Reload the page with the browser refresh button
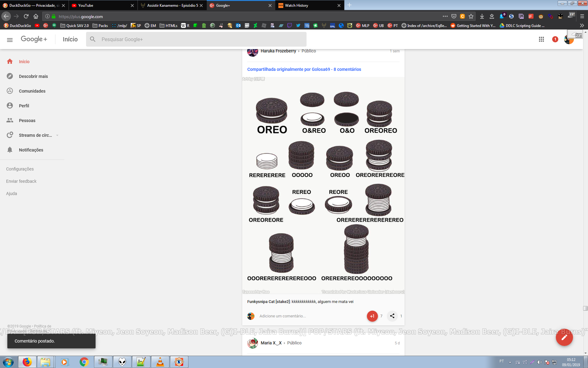 [26, 16]
